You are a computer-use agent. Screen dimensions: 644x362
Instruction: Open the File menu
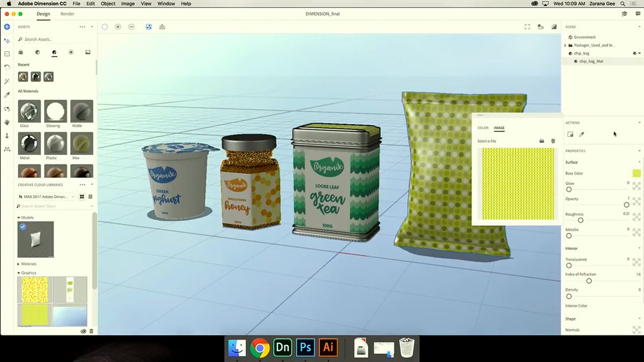click(77, 4)
